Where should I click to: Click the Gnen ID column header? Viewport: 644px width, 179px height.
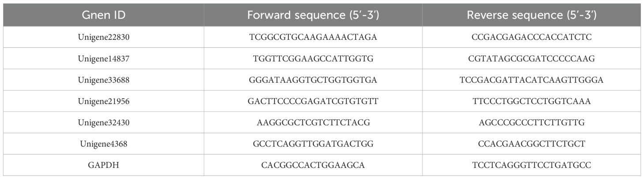tap(104, 15)
